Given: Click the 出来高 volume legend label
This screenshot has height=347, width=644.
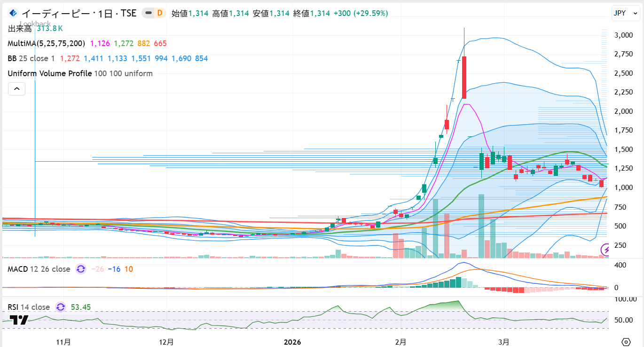Looking at the screenshot, I should coord(20,29).
